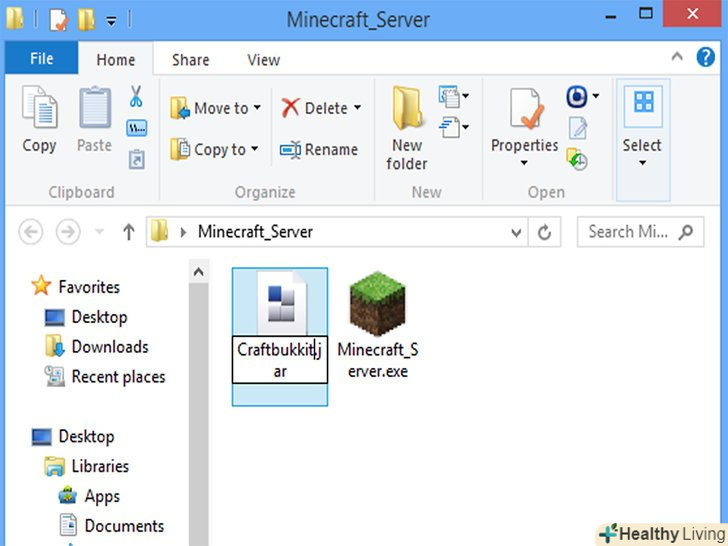Minimize the ribbon with chevron
The width and height of the screenshot is (728, 546).
[x=677, y=57]
